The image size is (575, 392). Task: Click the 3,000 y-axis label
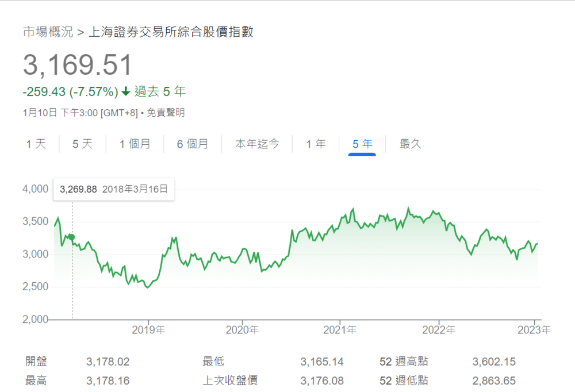pyautogui.click(x=35, y=254)
